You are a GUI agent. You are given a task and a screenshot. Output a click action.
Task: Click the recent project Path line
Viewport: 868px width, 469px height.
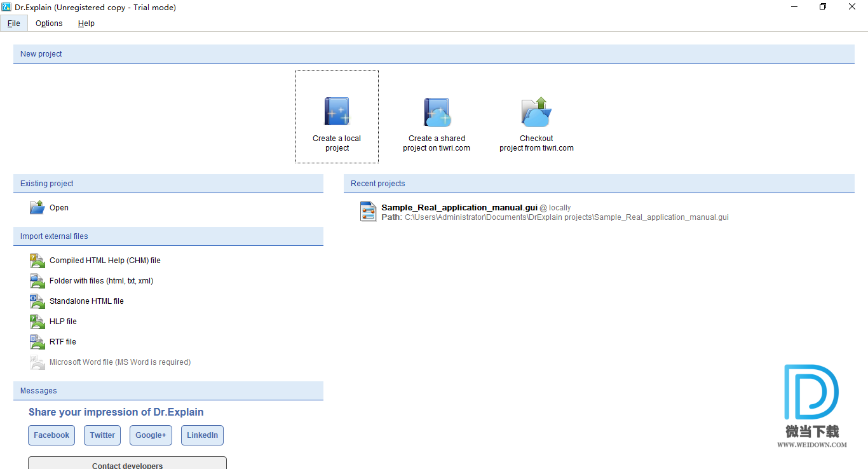coord(555,217)
